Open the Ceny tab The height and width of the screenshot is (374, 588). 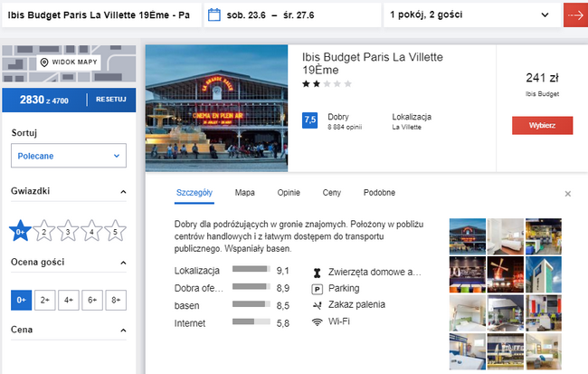[332, 193]
